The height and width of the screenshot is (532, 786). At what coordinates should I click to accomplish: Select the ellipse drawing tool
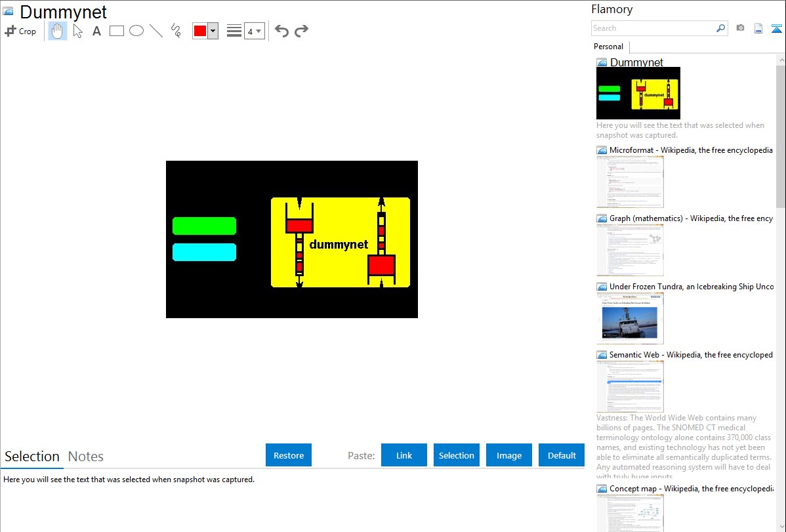coord(136,31)
